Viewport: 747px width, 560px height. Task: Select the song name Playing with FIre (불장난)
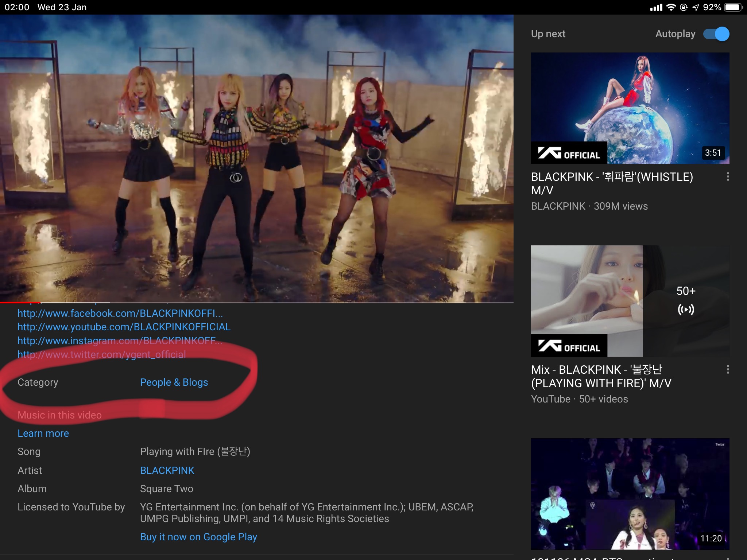click(x=195, y=452)
